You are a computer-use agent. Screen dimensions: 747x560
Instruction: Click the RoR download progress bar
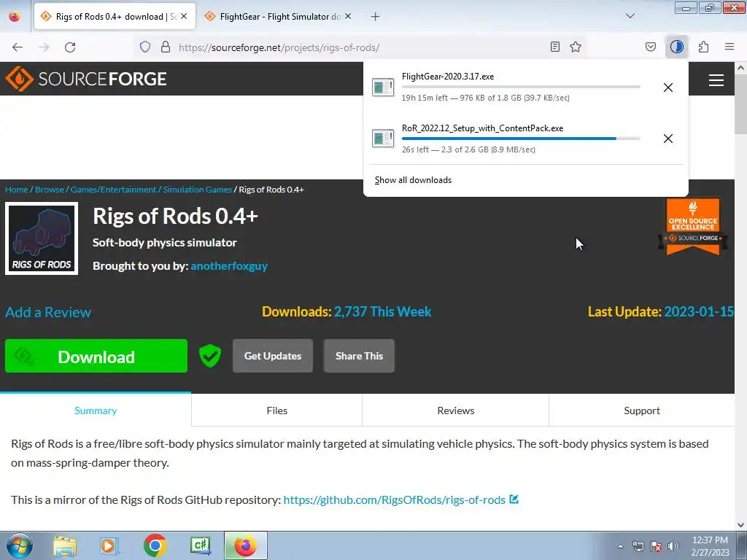click(521, 139)
